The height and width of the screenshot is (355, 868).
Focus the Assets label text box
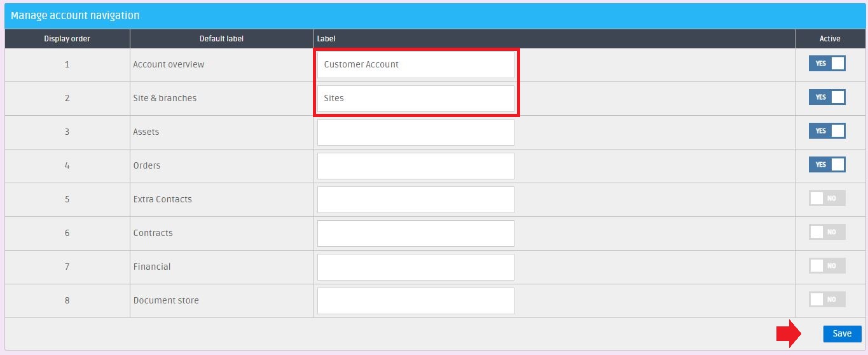pyautogui.click(x=415, y=132)
